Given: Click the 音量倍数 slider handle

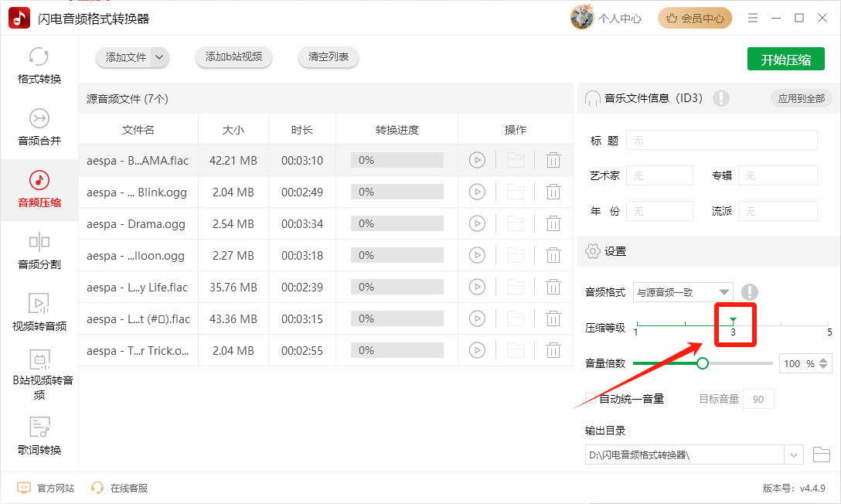Looking at the screenshot, I should pyautogui.click(x=703, y=363).
